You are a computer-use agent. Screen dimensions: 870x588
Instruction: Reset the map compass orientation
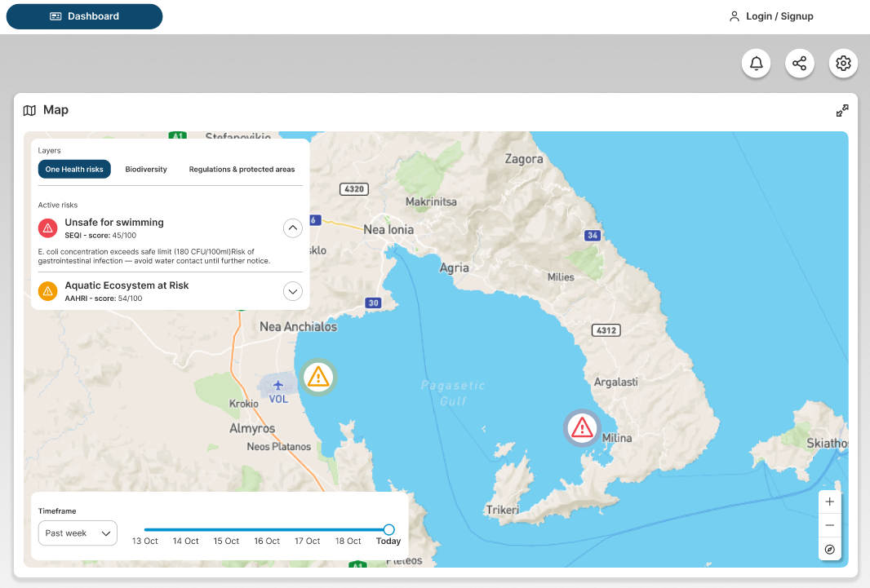click(829, 549)
